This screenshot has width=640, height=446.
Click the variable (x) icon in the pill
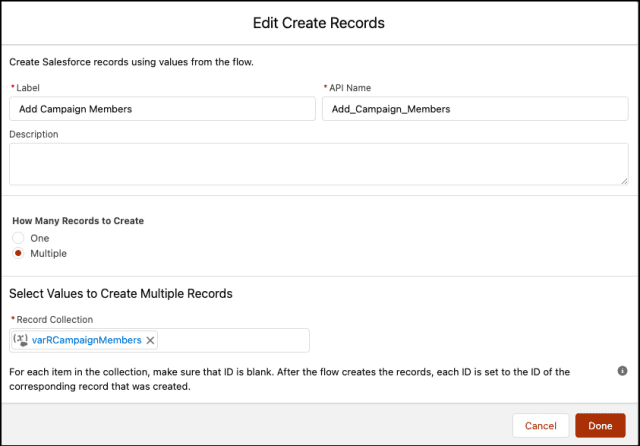click(x=20, y=339)
